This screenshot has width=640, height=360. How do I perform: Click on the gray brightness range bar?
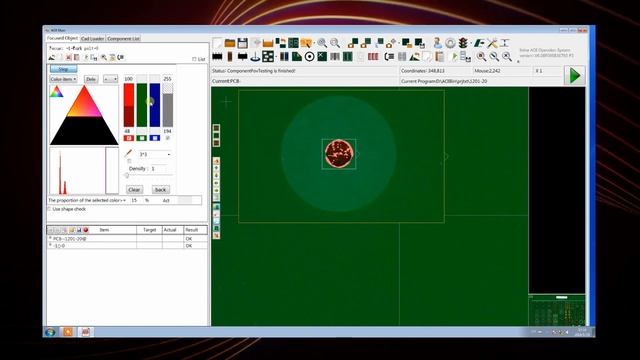pos(168,105)
